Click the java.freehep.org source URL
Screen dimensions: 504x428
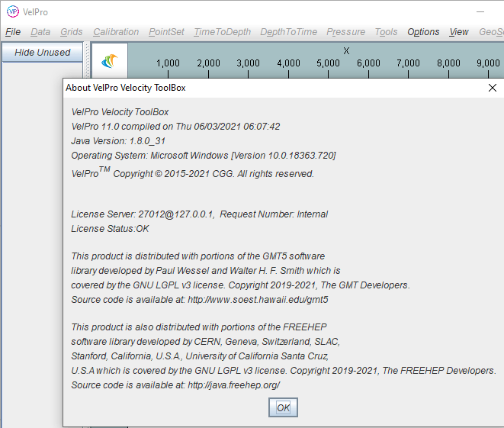(x=233, y=385)
